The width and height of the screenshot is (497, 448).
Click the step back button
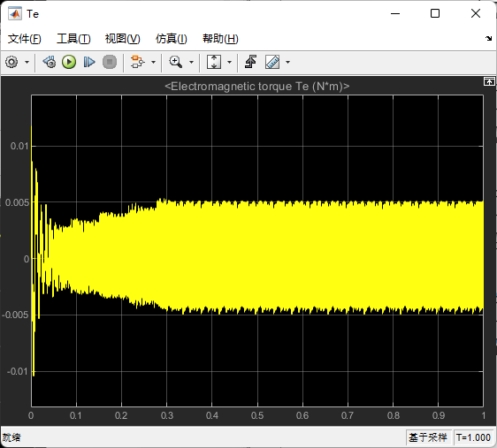click(x=50, y=62)
